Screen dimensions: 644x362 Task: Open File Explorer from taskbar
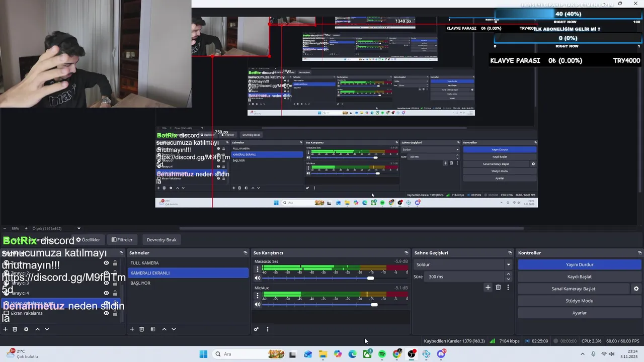[323, 354]
